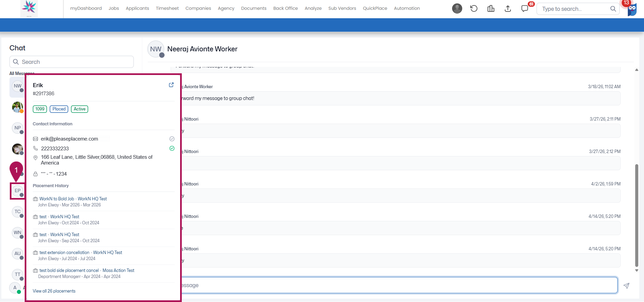The height and width of the screenshot is (302, 644).
Task: Open the Applicants menu
Action: pyautogui.click(x=138, y=8)
